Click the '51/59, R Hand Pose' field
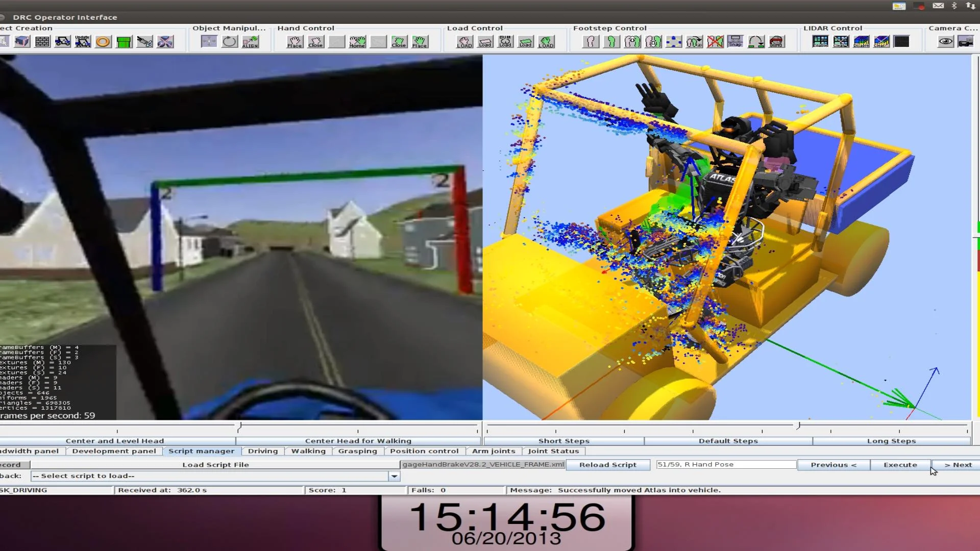The width and height of the screenshot is (980, 551). 726,464
